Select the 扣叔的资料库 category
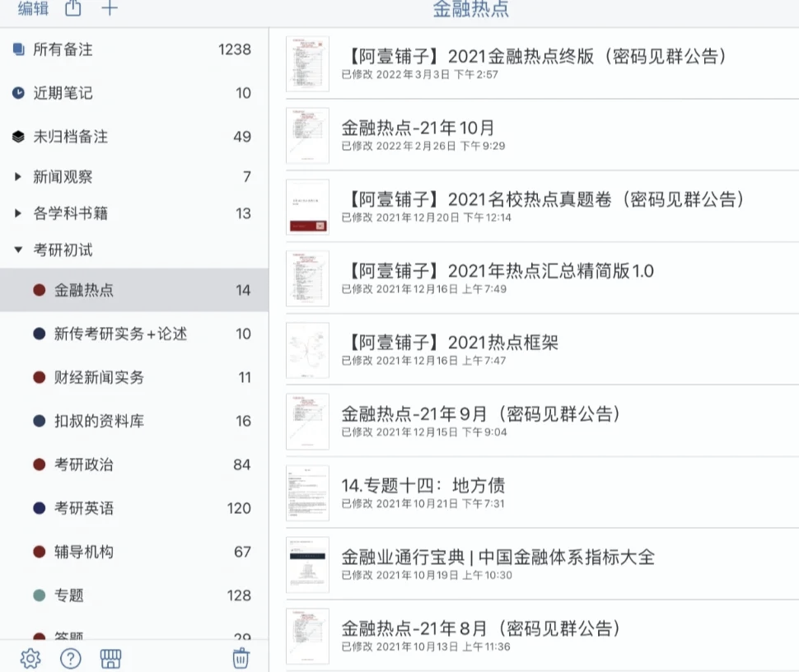 pyautogui.click(x=134, y=421)
